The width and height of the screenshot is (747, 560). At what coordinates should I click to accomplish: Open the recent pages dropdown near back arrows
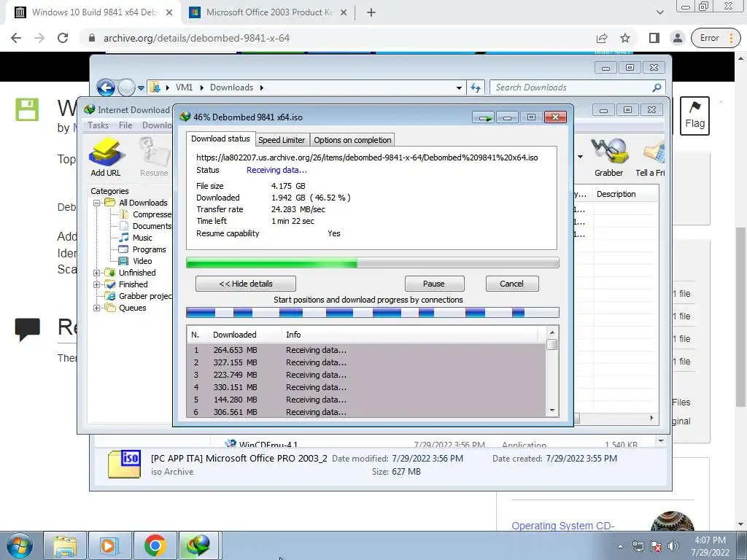click(x=141, y=87)
